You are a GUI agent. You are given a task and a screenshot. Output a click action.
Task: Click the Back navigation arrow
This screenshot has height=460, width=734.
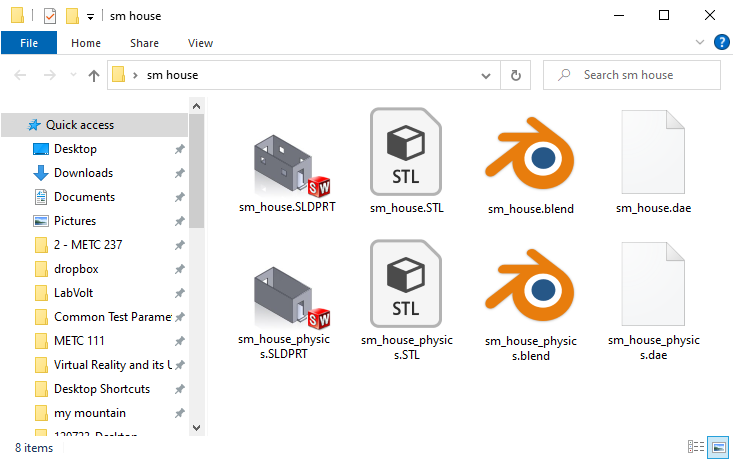pyautogui.click(x=20, y=75)
